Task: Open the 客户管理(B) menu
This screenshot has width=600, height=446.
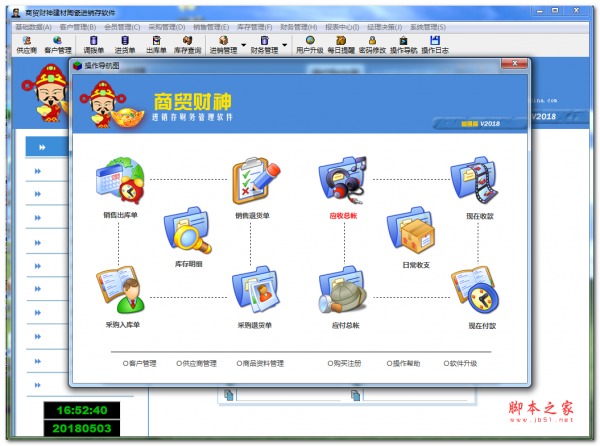Action: click(x=78, y=27)
